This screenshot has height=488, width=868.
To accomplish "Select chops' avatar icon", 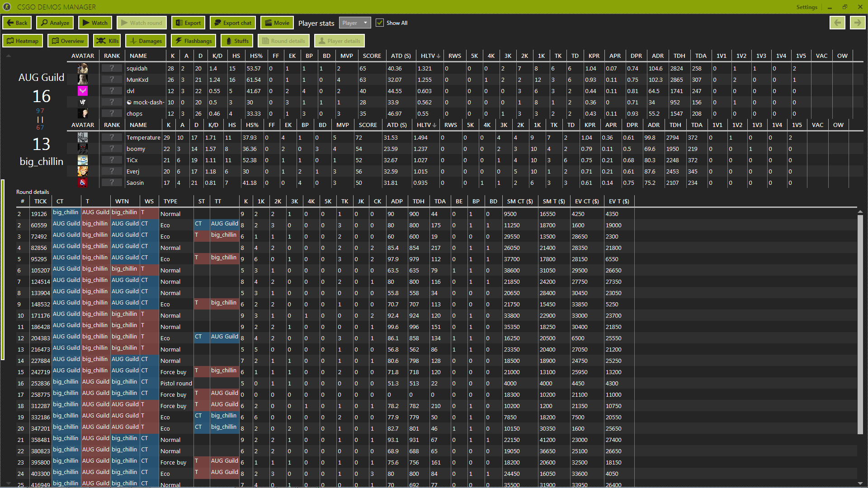I will coord(83,113).
